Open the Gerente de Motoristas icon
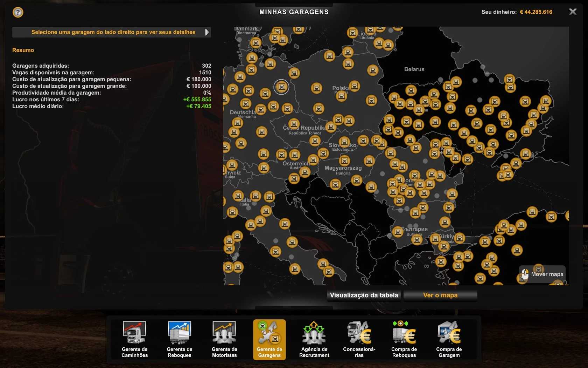This screenshot has height=368, width=588. coord(224,339)
